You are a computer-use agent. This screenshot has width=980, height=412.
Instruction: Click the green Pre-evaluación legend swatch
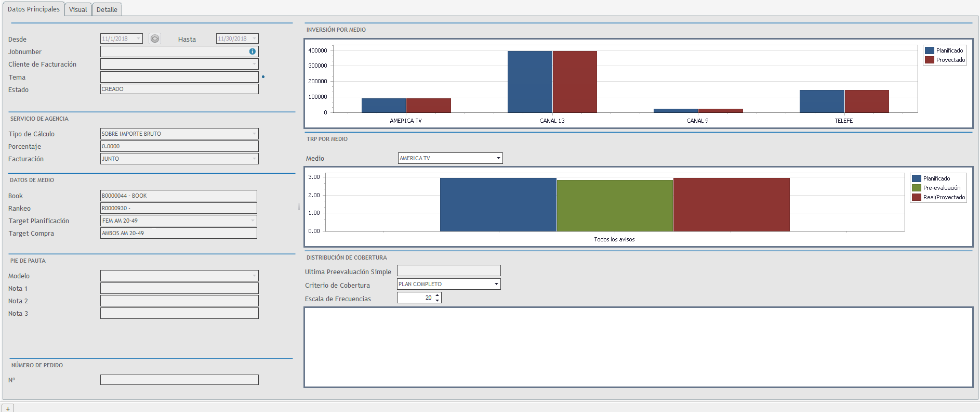coord(917,188)
